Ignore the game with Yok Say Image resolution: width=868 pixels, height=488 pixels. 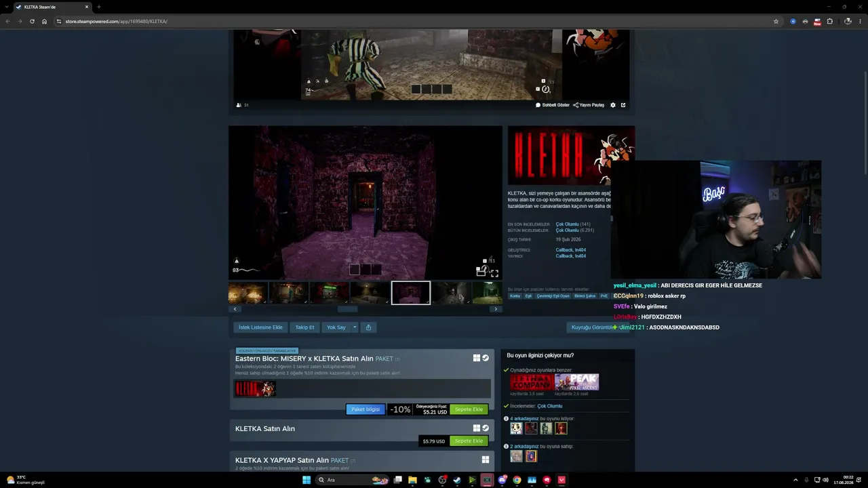(x=336, y=327)
